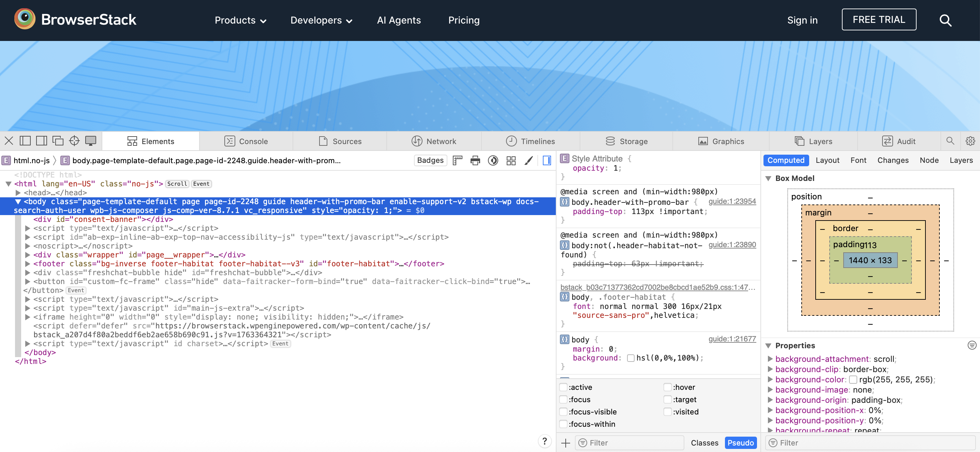Viewport: 980px width, 452px height.
Task: Toggle dark appearance override icon
Action: [x=493, y=160]
